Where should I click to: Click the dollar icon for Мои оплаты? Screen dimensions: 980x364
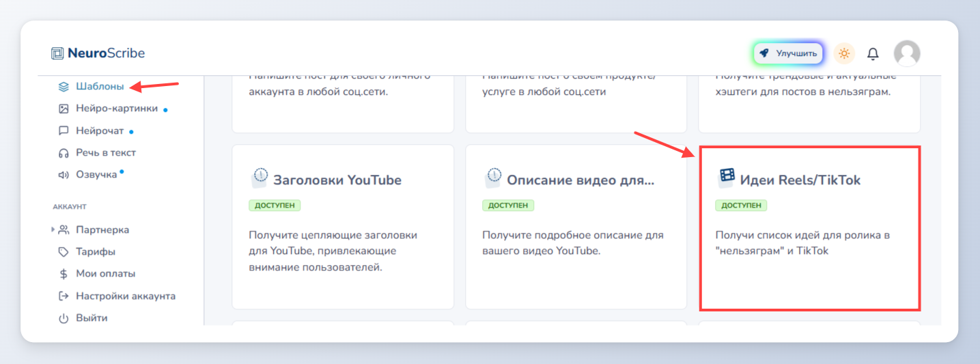point(64,274)
